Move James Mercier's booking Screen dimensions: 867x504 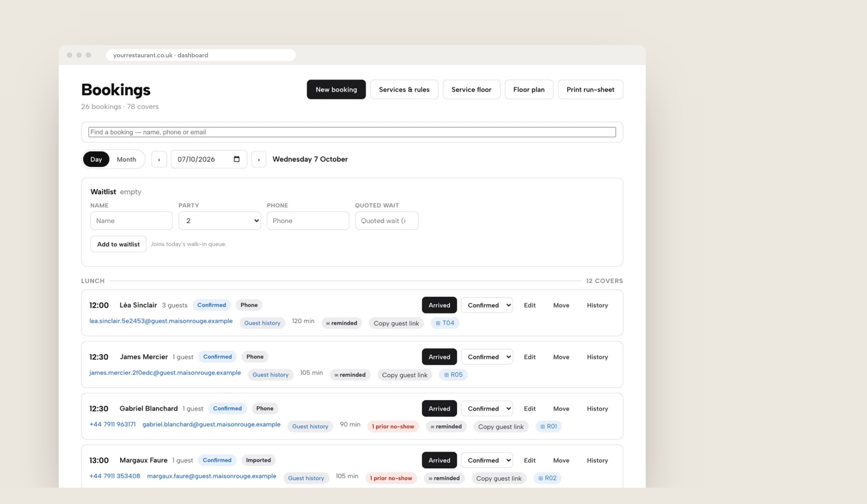coord(561,357)
